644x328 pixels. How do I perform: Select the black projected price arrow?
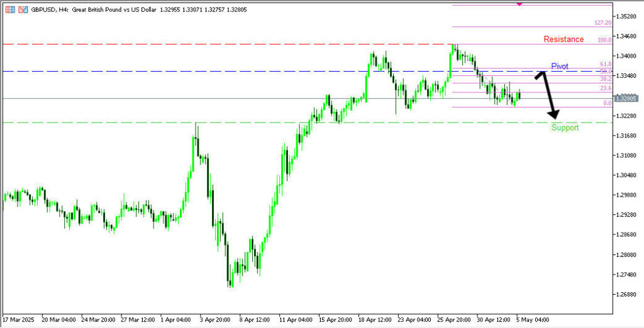click(547, 96)
